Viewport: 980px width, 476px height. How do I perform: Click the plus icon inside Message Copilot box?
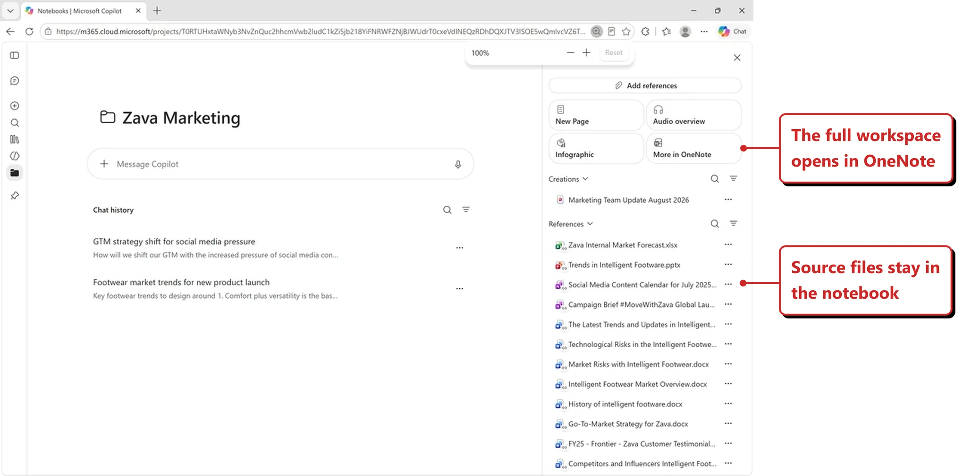(104, 164)
